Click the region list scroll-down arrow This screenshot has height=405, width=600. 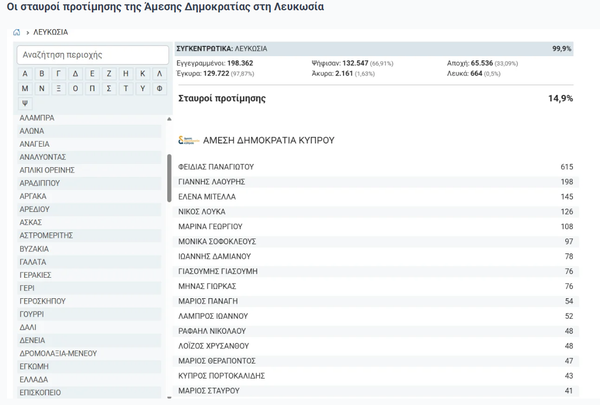pyautogui.click(x=169, y=398)
